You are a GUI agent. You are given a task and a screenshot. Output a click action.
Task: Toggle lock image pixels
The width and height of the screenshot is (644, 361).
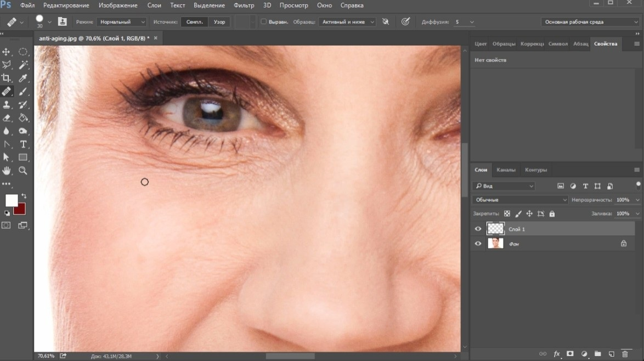(518, 213)
